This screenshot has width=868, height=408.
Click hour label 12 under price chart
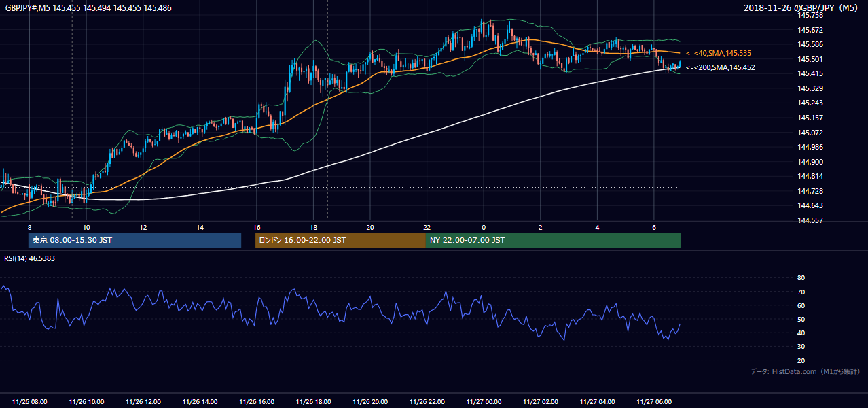pyautogui.click(x=143, y=227)
